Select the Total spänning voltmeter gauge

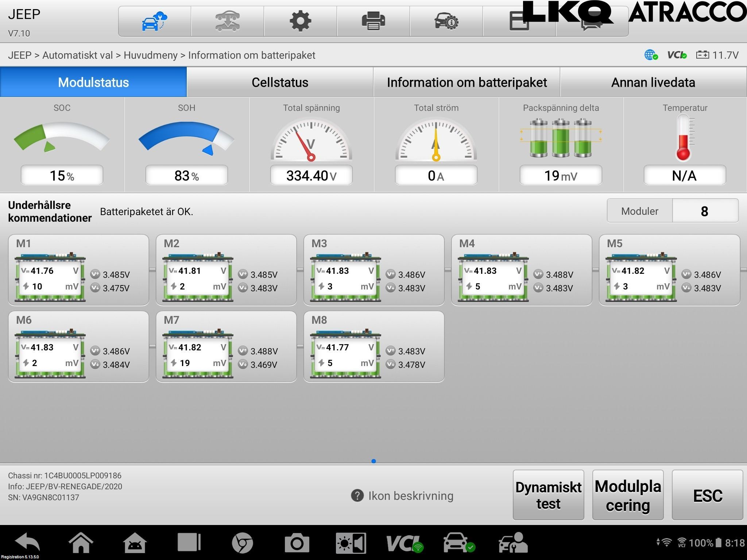pos(311,140)
